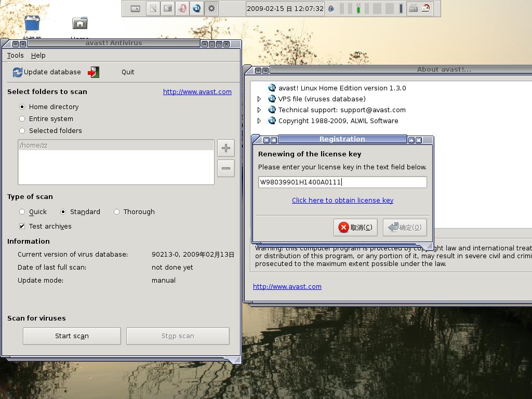
Task: Click the red padlock icon in the top panel
Action: pyautogui.click(x=426, y=8)
